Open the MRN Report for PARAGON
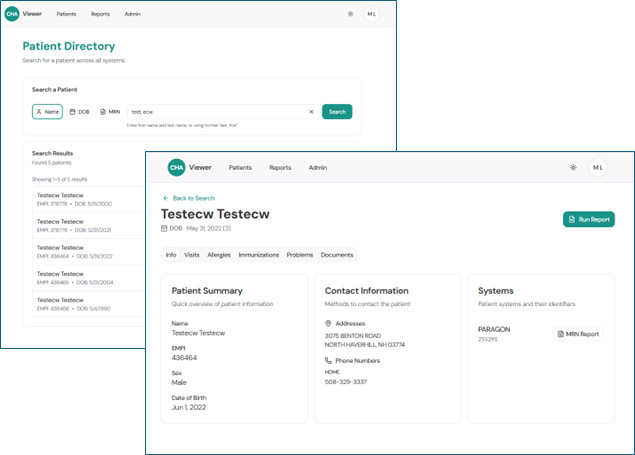This screenshot has height=455, width=635. (x=579, y=334)
